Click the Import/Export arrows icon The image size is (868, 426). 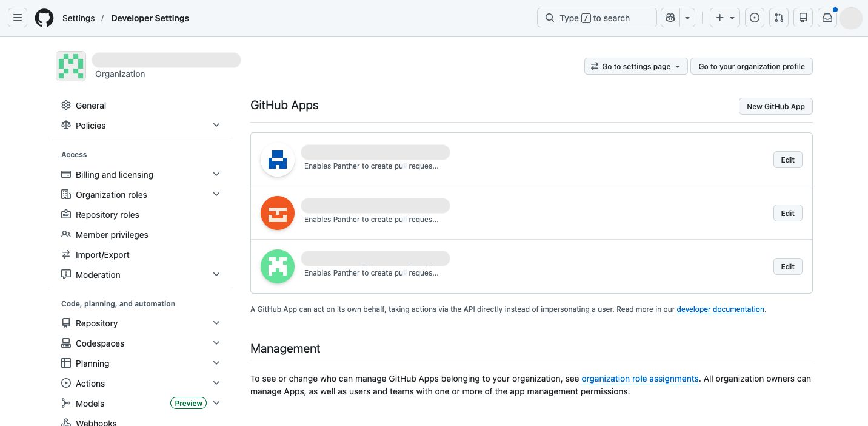coord(66,254)
